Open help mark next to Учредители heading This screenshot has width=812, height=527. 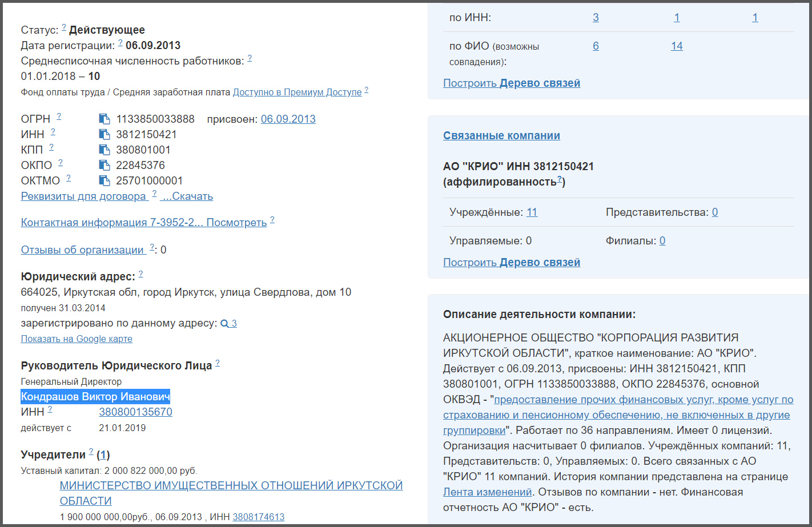point(91,452)
